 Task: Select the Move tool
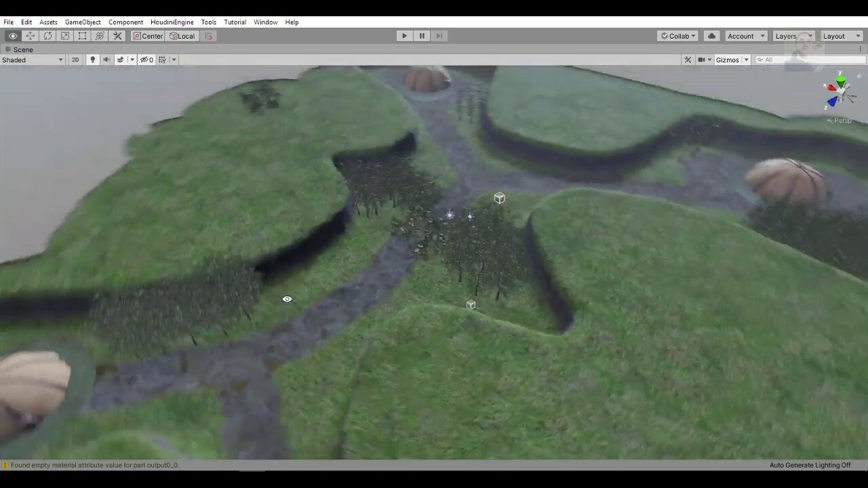tap(30, 36)
